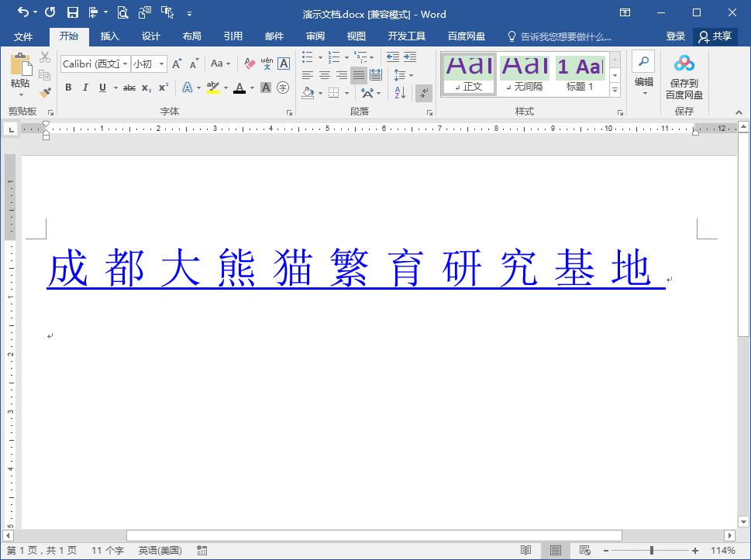Click 保存到百度网盘 button
The height and width of the screenshot is (560, 751).
(x=684, y=75)
